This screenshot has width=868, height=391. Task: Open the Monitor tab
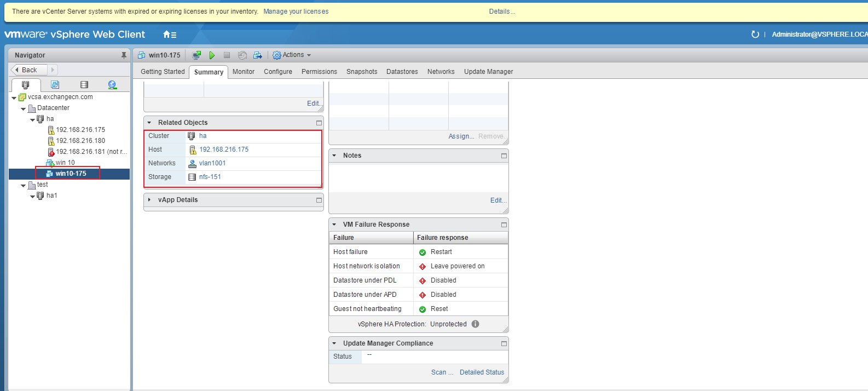[x=244, y=72]
